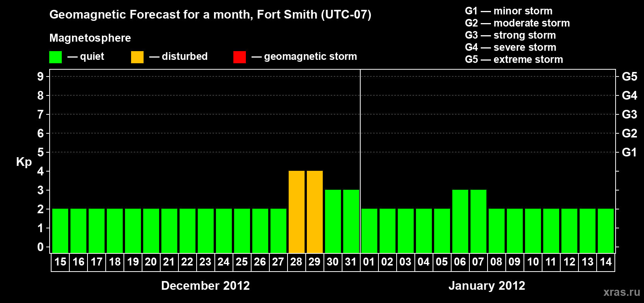Viewport: 644px width, 303px height.
Task: Select the green bar for December 31
Action: point(351,221)
